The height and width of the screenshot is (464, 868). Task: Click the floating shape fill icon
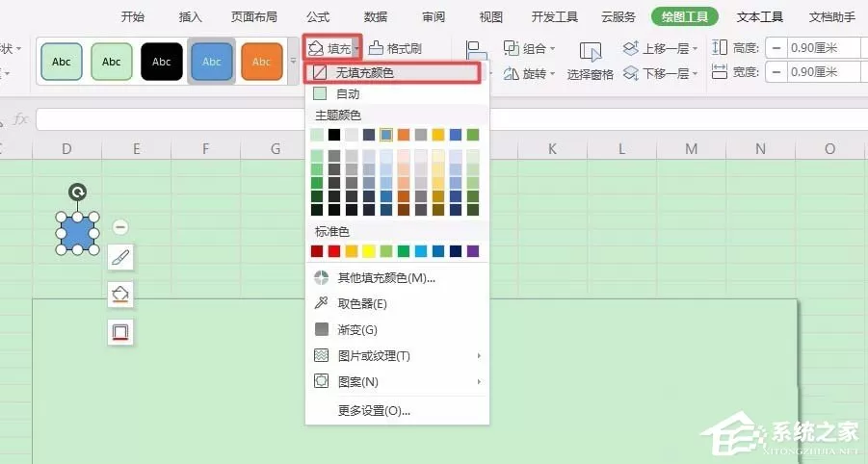click(120, 295)
